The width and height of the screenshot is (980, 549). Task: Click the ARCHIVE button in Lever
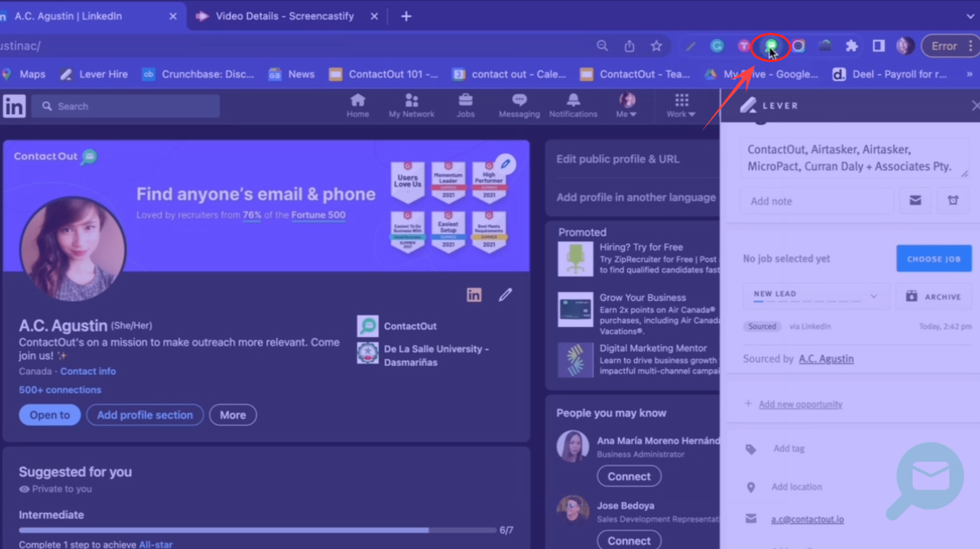934,296
